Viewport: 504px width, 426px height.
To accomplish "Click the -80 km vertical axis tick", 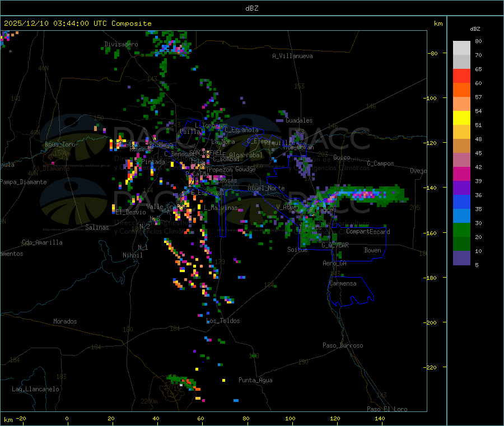I will tap(432, 53).
